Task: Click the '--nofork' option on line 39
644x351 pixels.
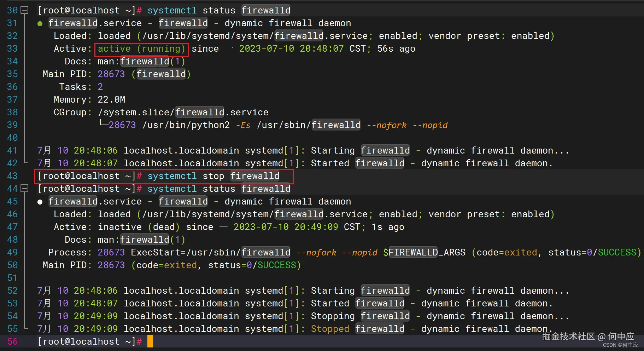Action: pyautogui.click(x=386, y=125)
